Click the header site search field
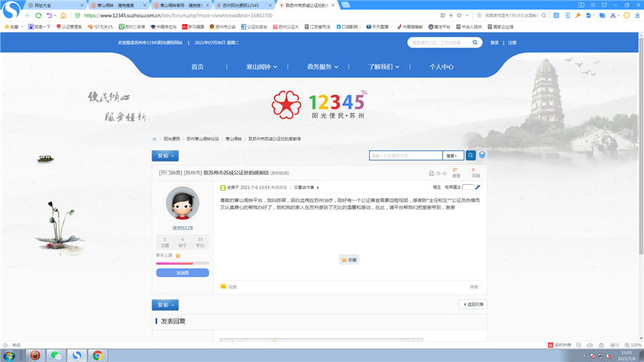The image size is (644, 362). [x=439, y=42]
